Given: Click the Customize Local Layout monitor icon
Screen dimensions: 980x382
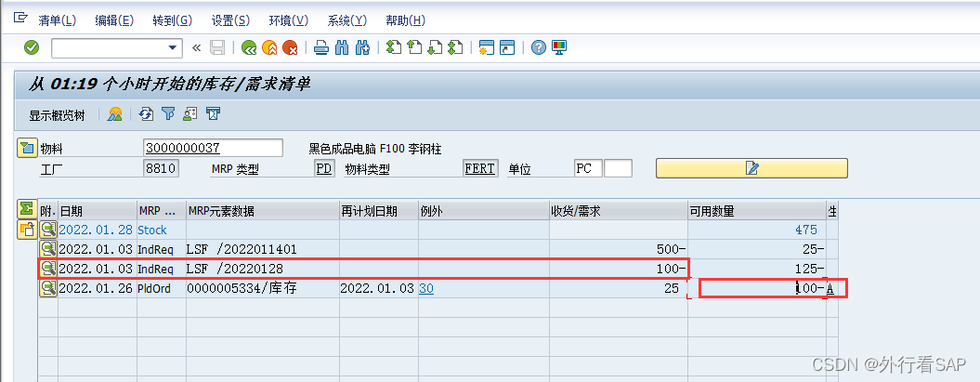Looking at the screenshot, I should [x=559, y=47].
